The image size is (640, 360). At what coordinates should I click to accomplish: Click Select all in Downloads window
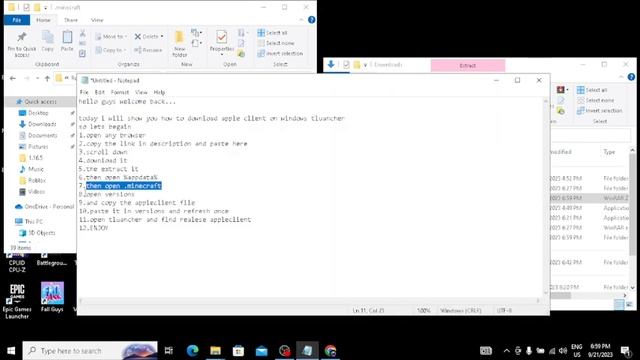(x=592, y=90)
